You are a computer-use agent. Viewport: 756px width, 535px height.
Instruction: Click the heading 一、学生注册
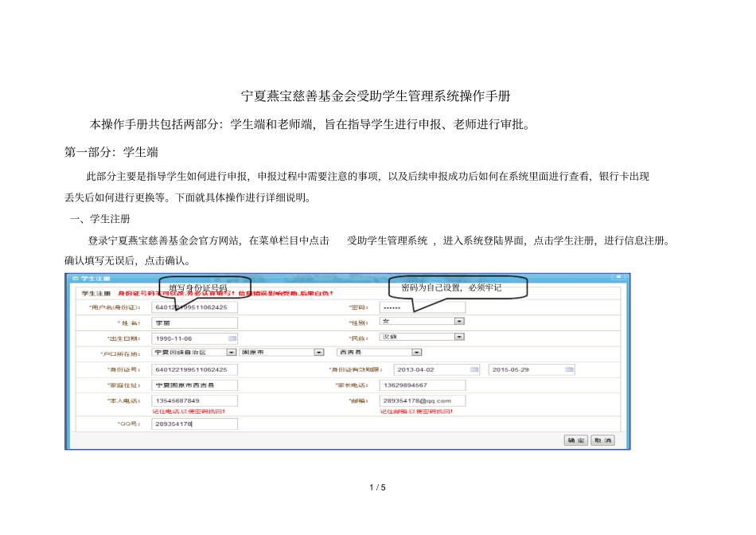pyautogui.click(x=100, y=219)
